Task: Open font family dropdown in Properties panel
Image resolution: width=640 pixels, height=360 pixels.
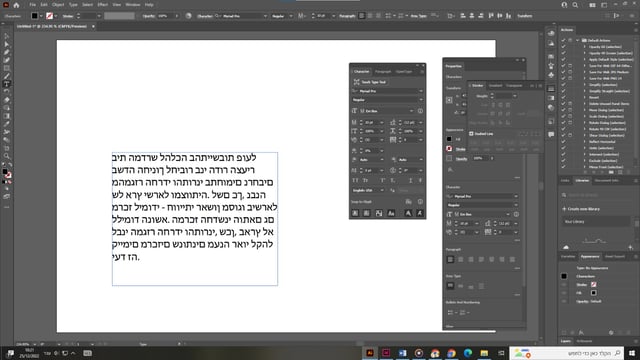Action: point(516,196)
